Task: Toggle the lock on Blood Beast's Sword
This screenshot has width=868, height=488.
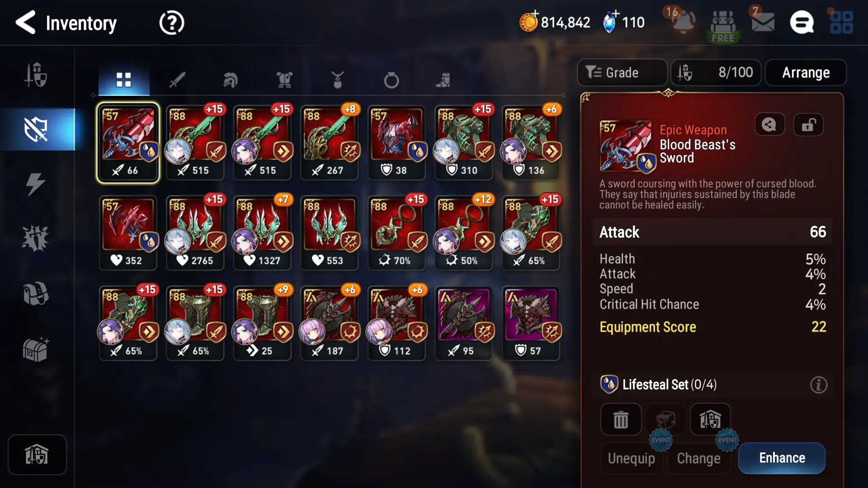Action: (808, 124)
